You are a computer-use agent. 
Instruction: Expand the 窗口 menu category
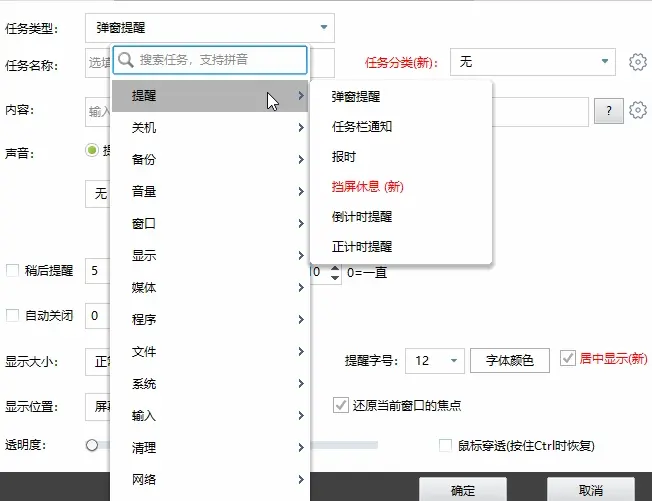tap(210, 224)
